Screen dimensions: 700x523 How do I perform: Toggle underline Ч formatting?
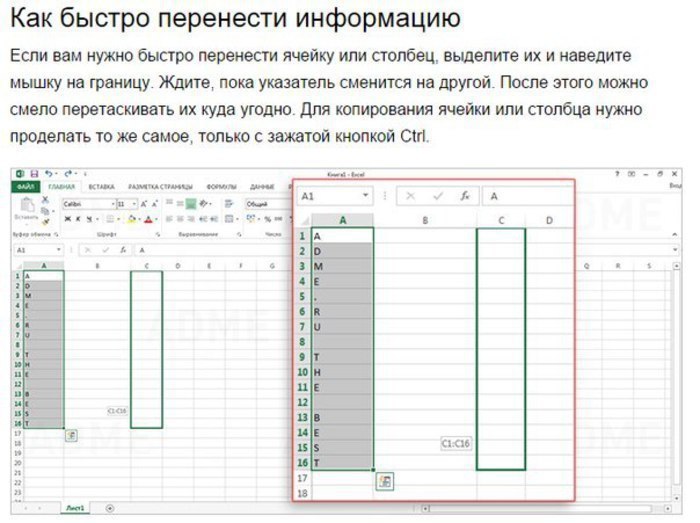pyautogui.click(x=86, y=218)
